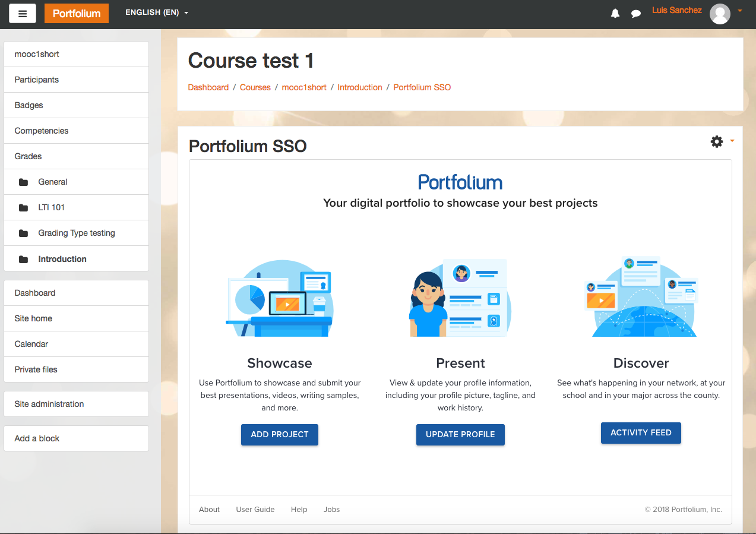Click the Portfolium SSO activity heading
This screenshot has width=756, height=534.
tap(248, 146)
